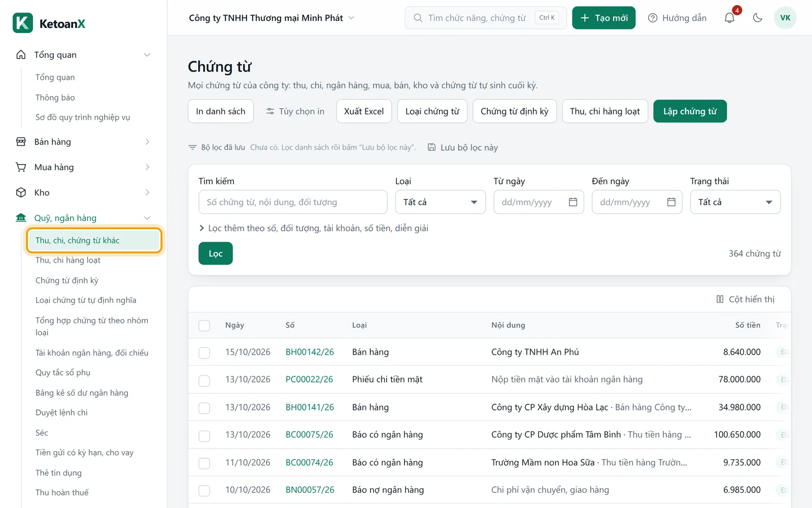Click the Xuất Excel button
Viewport: 812px width, 508px height.
[364, 111]
